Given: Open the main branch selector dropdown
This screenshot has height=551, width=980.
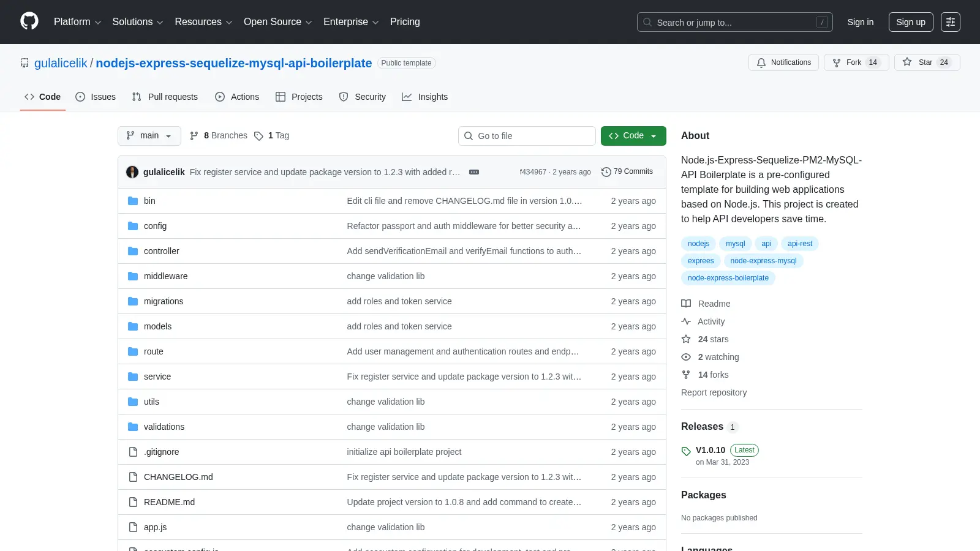Looking at the screenshot, I should coord(149,136).
